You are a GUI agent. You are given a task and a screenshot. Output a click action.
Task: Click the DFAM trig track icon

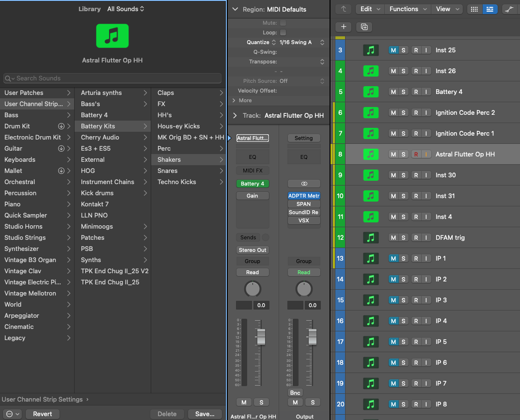point(371,238)
